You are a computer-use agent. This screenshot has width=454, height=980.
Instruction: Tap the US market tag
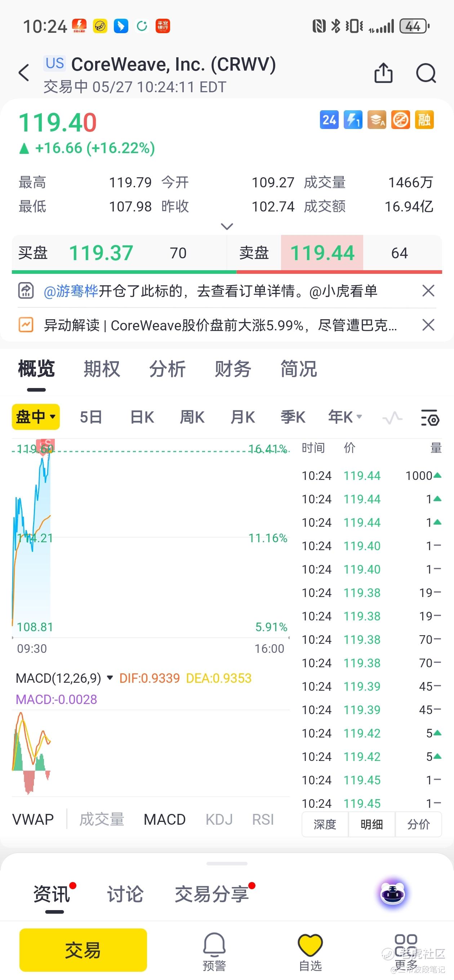(x=54, y=63)
